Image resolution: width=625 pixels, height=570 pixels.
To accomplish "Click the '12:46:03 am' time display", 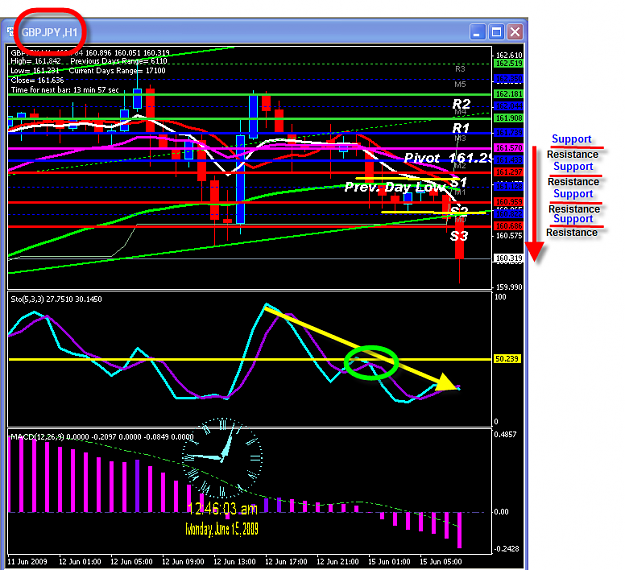I will click(222, 509).
